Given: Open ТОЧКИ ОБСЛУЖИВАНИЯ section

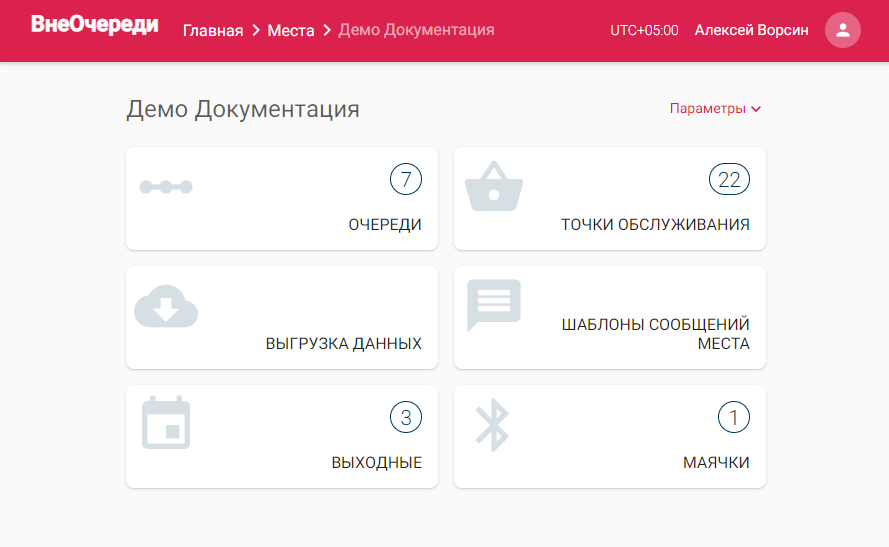Looking at the screenshot, I should point(610,198).
